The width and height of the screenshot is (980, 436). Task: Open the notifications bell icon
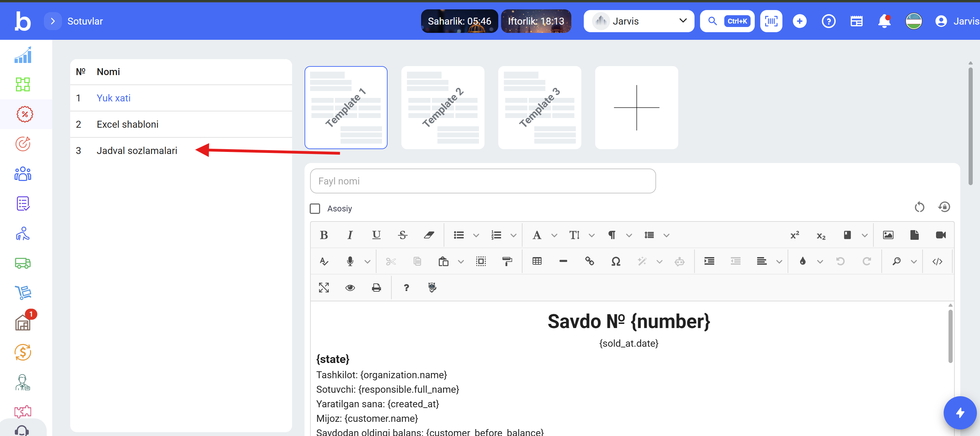884,21
